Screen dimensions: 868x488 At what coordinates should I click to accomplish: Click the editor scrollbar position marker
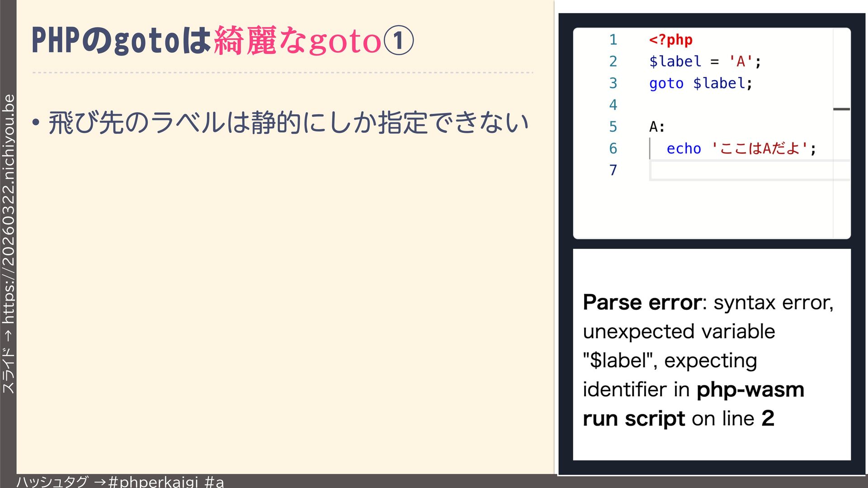(x=841, y=109)
